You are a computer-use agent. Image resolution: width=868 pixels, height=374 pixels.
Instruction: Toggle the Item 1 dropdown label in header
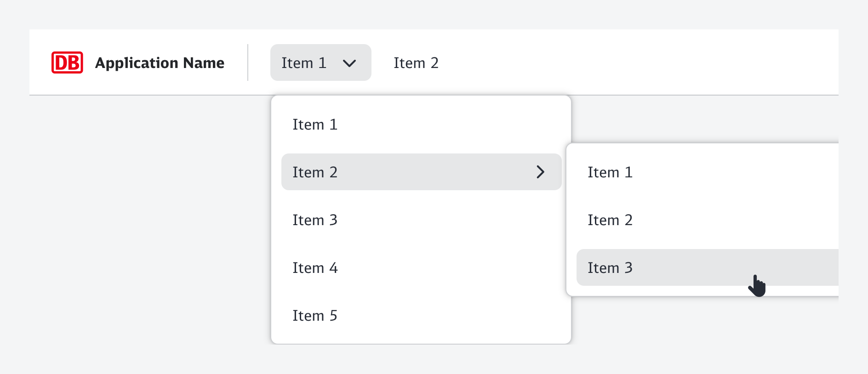[x=304, y=63]
